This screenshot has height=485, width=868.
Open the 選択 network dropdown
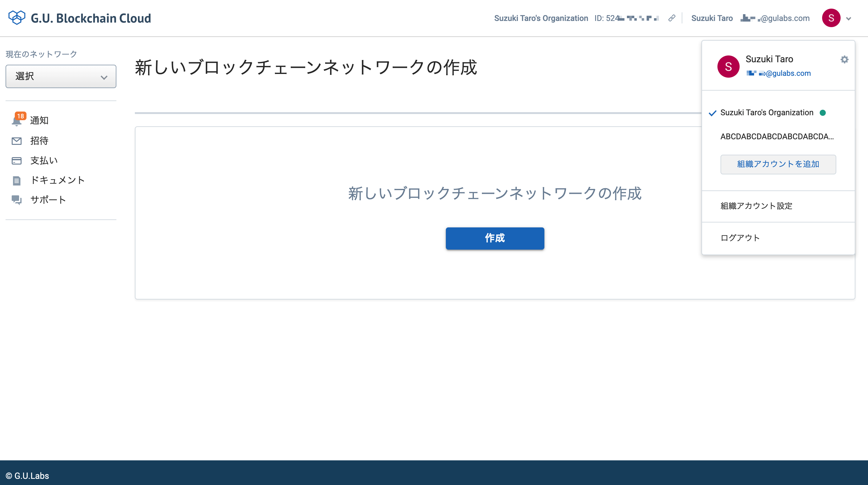(x=61, y=76)
